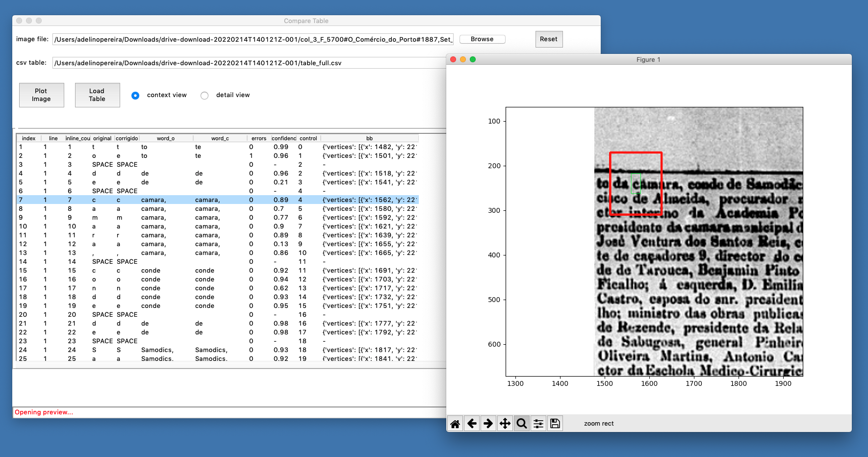Image resolution: width=868 pixels, height=457 pixels.
Task: Click the csv table path field
Action: click(x=249, y=63)
